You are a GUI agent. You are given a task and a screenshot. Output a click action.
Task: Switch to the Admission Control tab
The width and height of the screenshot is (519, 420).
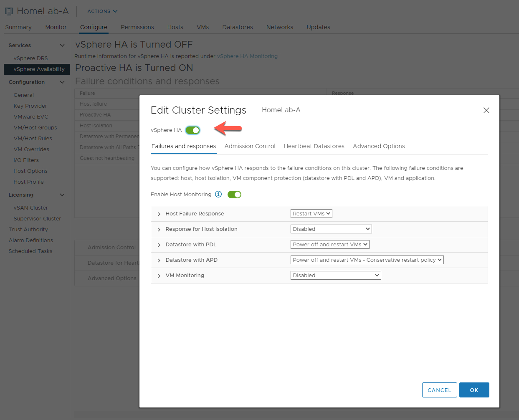pos(250,146)
